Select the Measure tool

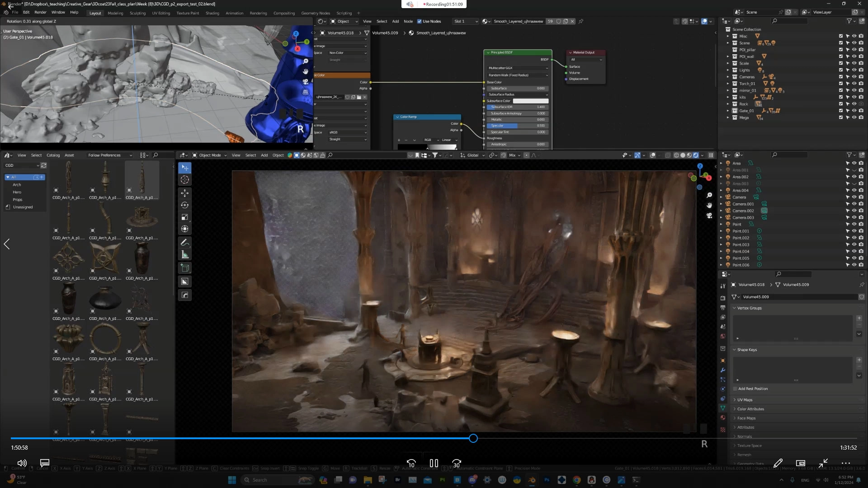(184, 255)
